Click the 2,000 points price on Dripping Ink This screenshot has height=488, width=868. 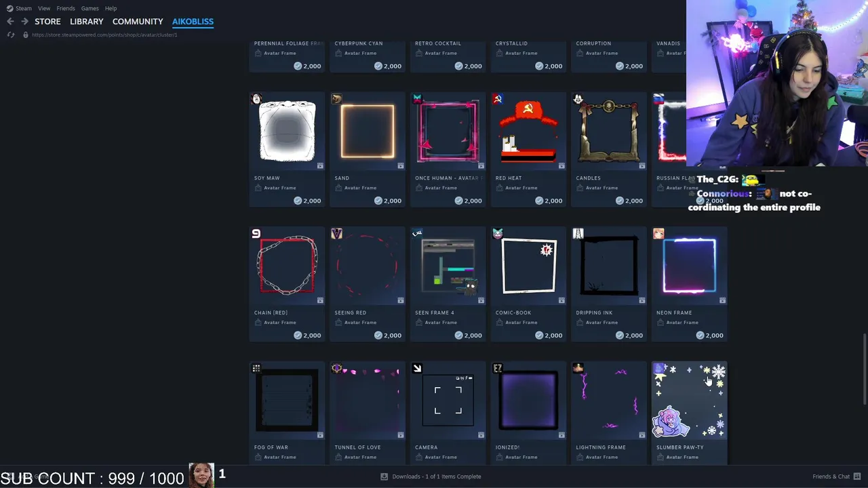coord(629,335)
